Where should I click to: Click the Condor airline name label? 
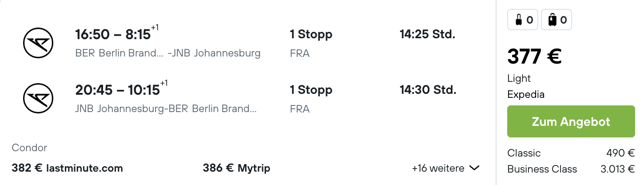29,148
